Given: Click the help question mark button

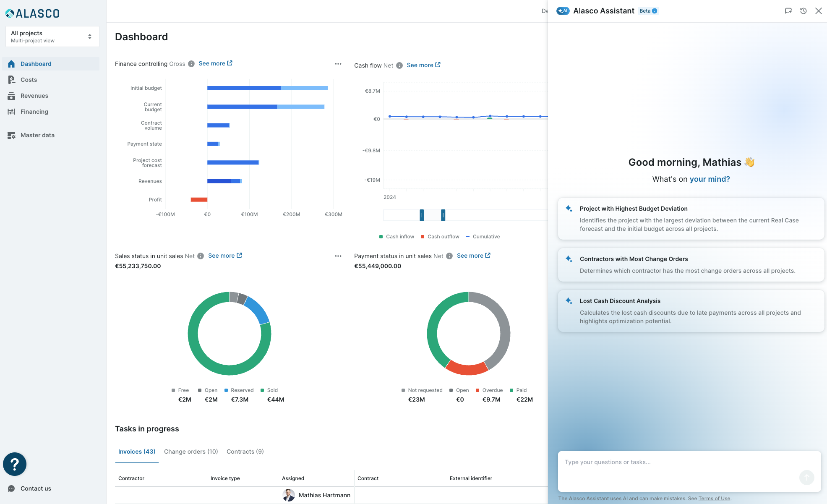Looking at the screenshot, I should 15,464.
